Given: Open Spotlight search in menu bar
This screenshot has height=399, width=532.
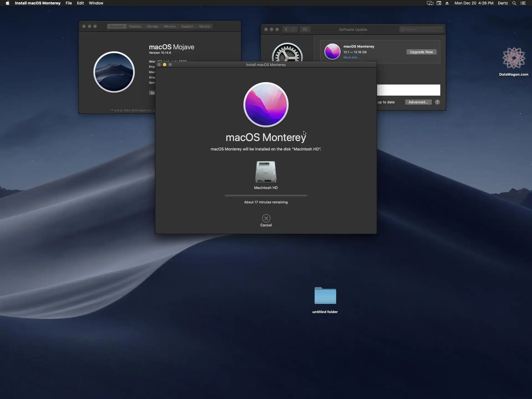Looking at the screenshot, I should (x=514, y=3).
